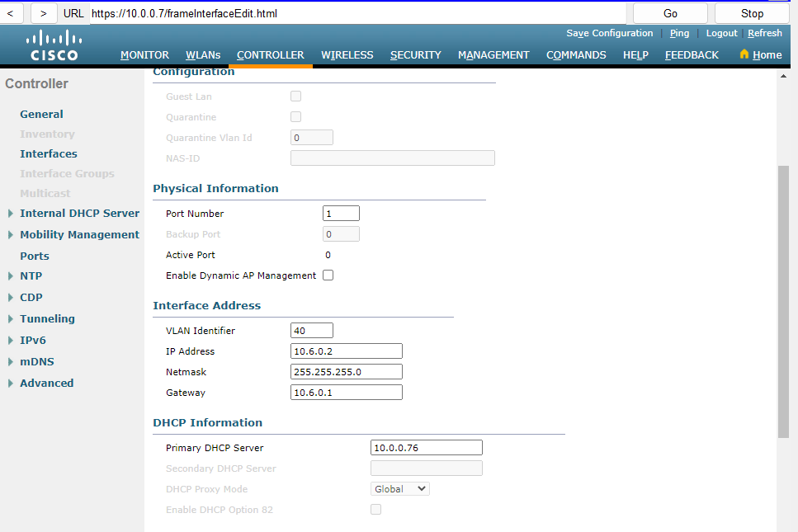Viewport: 798px width, 532px height.
Task: Toggle the Guest Lan checkbox
Action: 295,97
